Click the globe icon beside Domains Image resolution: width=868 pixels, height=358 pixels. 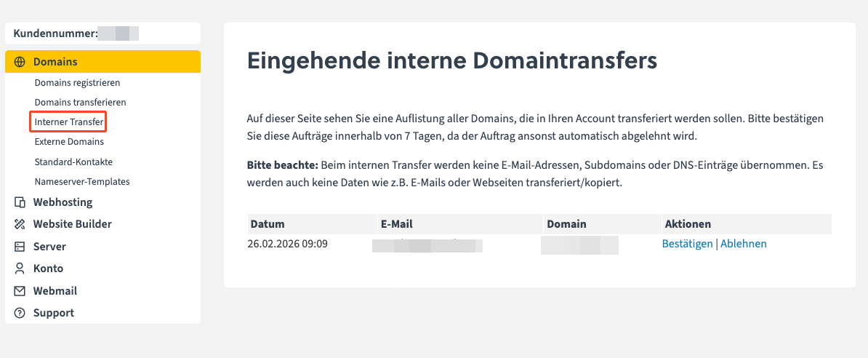tap(20, 62)
